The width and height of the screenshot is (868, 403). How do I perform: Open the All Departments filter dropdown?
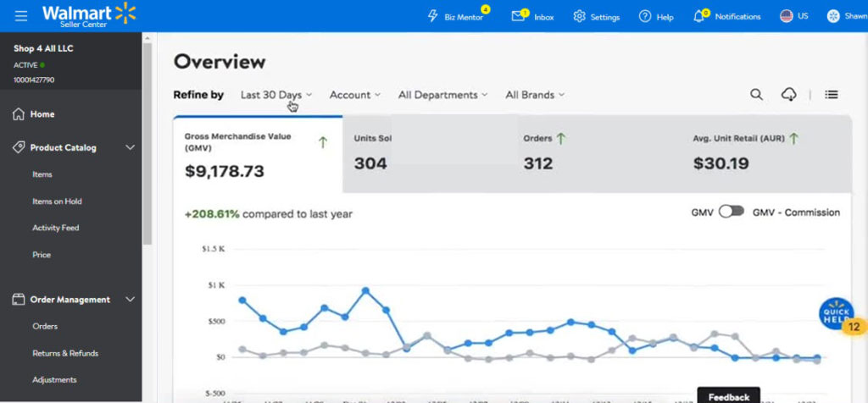point(442,95)
